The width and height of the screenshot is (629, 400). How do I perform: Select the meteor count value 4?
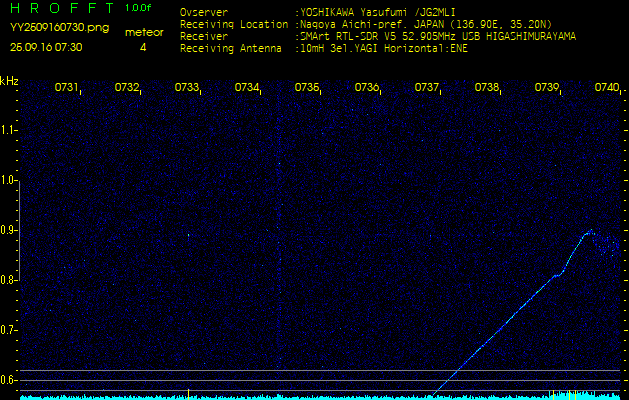click(x=143, y=47)
